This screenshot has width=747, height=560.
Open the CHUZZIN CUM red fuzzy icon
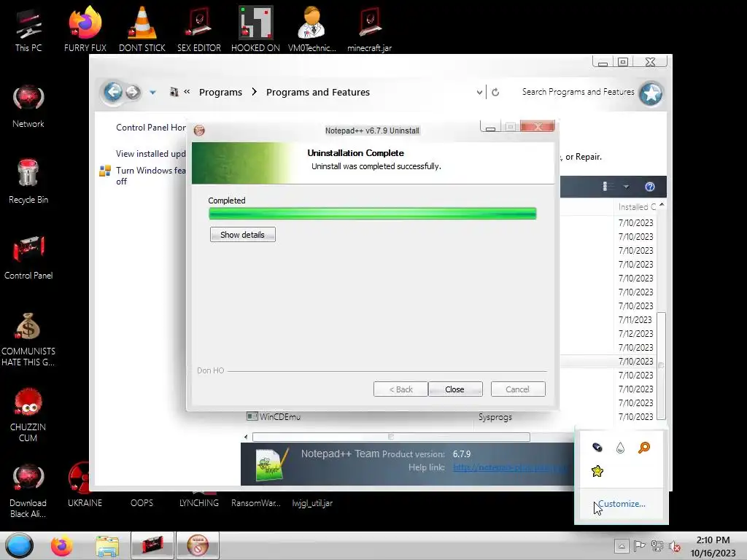[28, 415]
